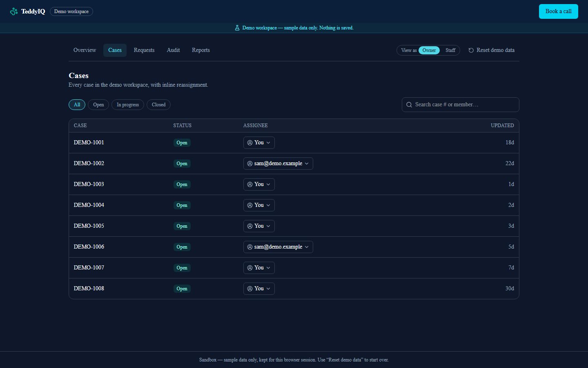Click the Open status badge for DEMO-1006
The width and height of the screenshot is (588, 368).
[x=182, y=247]
